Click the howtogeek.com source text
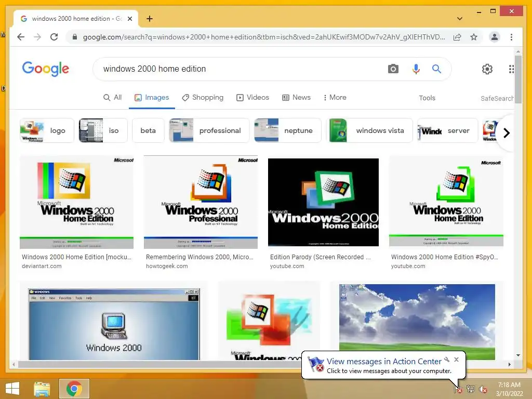 167,267
